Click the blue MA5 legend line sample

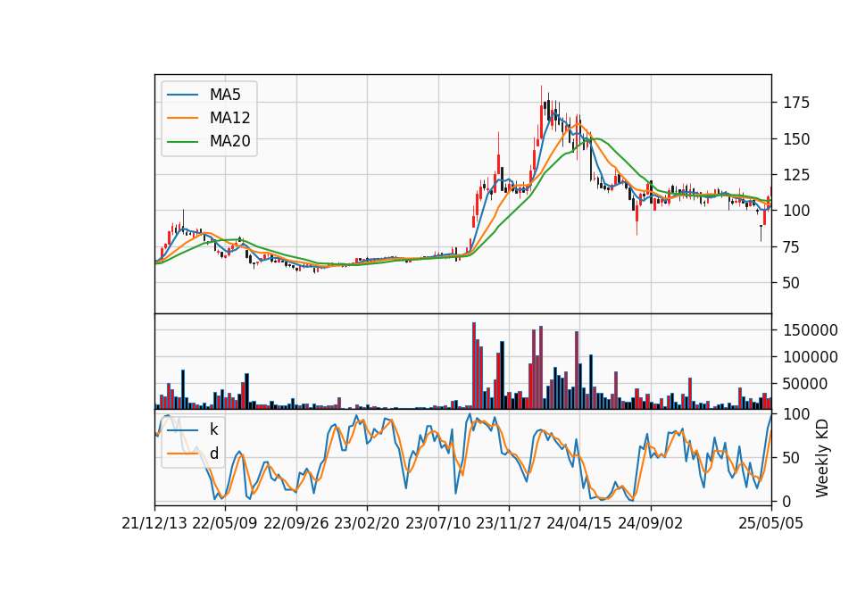coord(182,96)
